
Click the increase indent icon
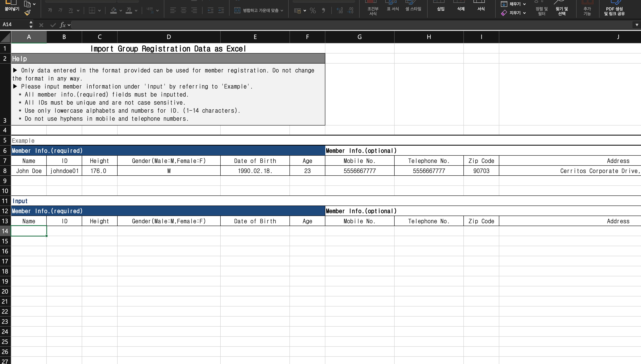[x=221, y=10]
